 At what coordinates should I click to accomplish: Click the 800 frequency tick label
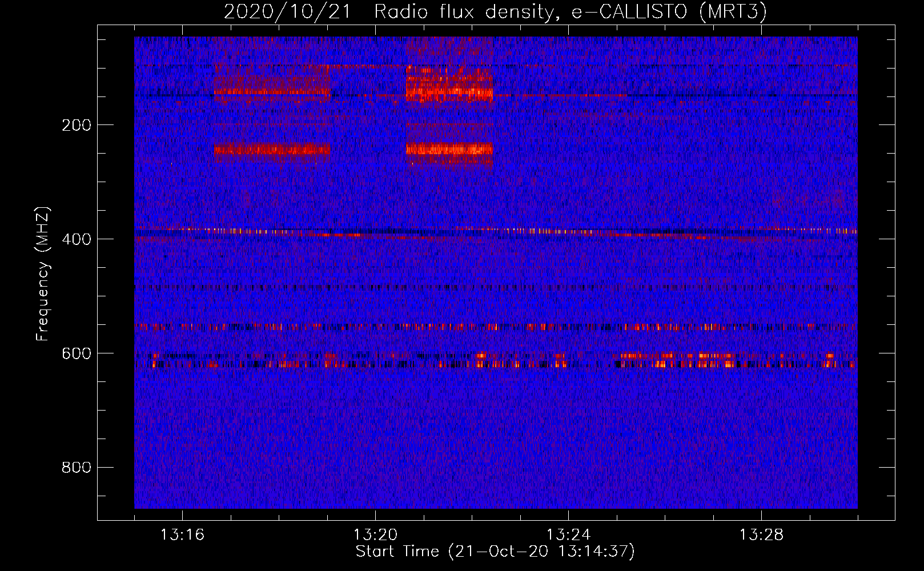(x=77, y=468)
